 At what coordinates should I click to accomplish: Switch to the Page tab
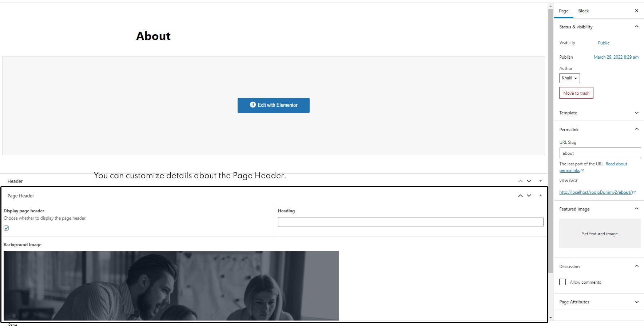pyautogui.click(x=564, y=11)
